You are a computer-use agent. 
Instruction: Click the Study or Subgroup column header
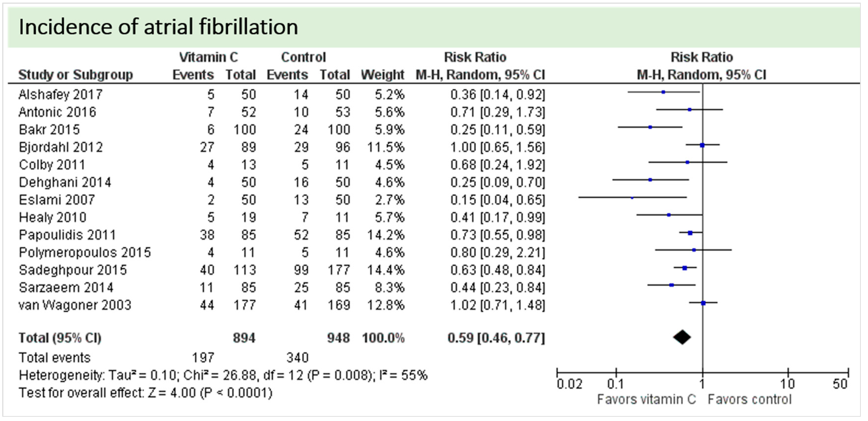76,75
